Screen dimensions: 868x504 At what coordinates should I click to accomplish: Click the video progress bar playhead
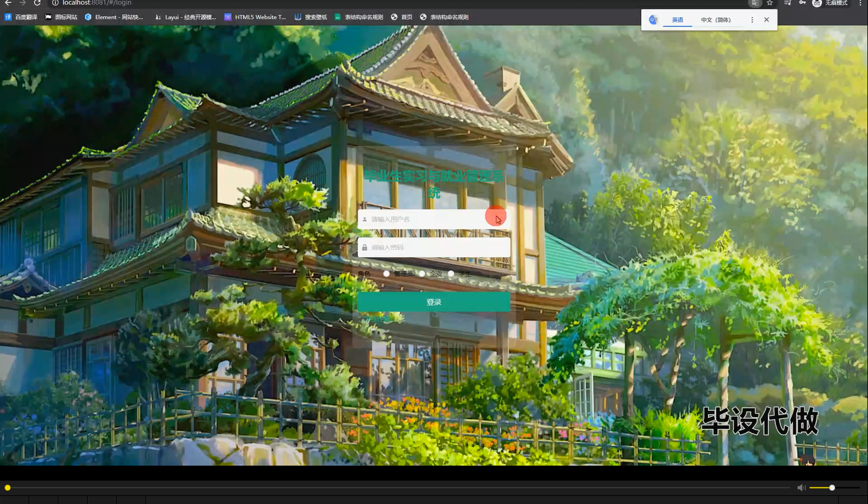pyautogui.click(x=7, y=488)
